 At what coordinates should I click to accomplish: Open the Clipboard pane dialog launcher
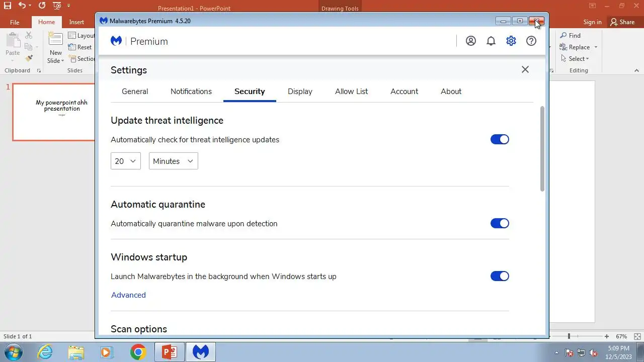click(39, 71)
